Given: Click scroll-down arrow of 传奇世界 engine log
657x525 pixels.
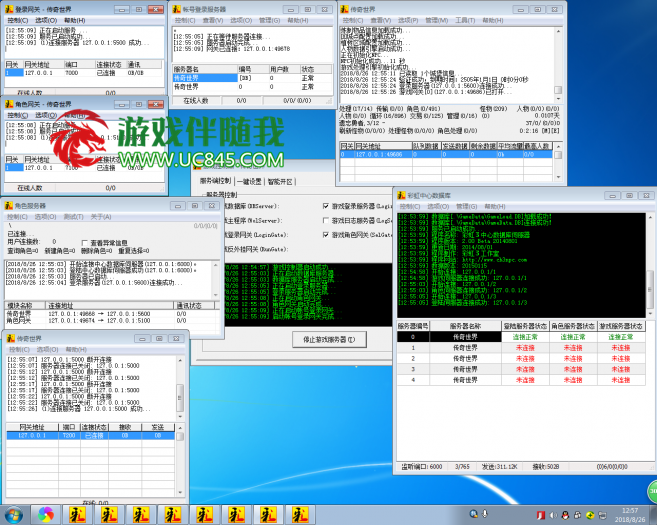Looking at the screenshot, I should coord(558,99).
